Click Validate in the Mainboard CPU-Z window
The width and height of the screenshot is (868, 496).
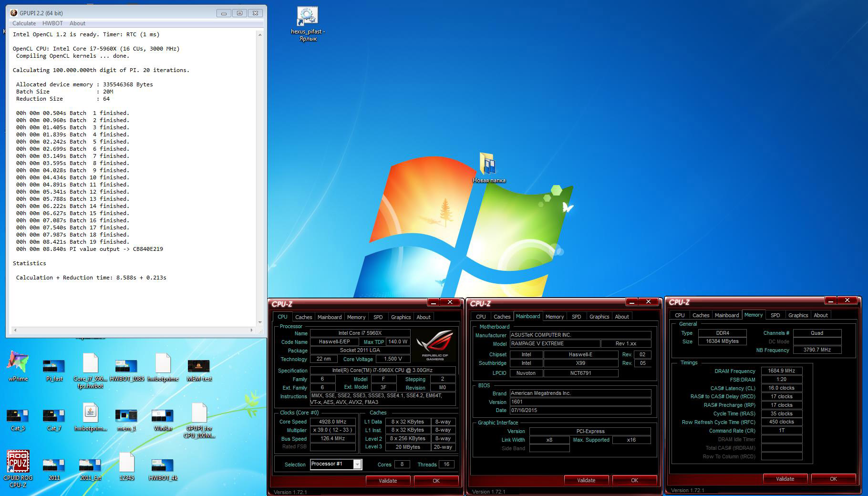586,480
